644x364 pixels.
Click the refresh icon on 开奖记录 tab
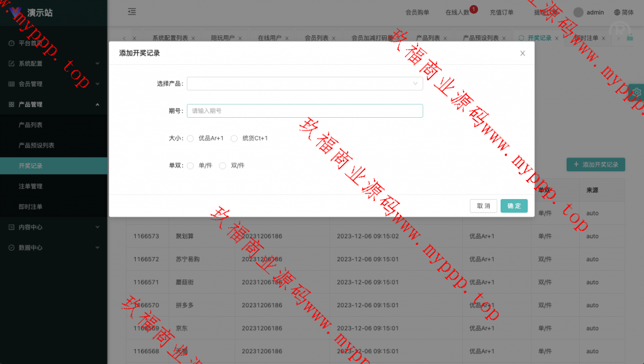tap(521, 38)
